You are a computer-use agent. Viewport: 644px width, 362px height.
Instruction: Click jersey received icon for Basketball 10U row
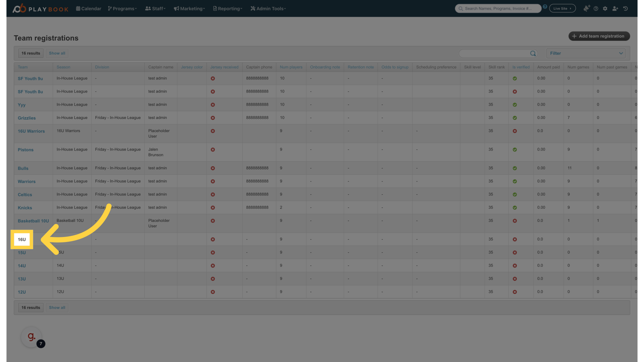[213, 221]
